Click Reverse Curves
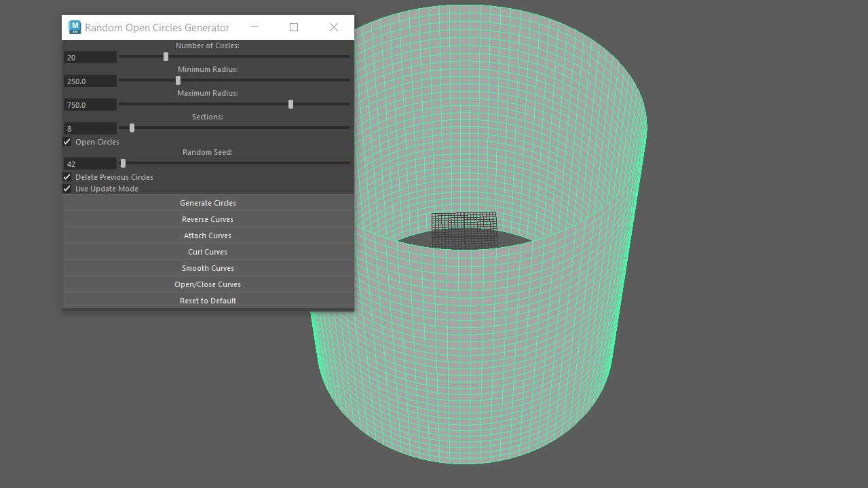868x488 pixels. coord(208,219)
